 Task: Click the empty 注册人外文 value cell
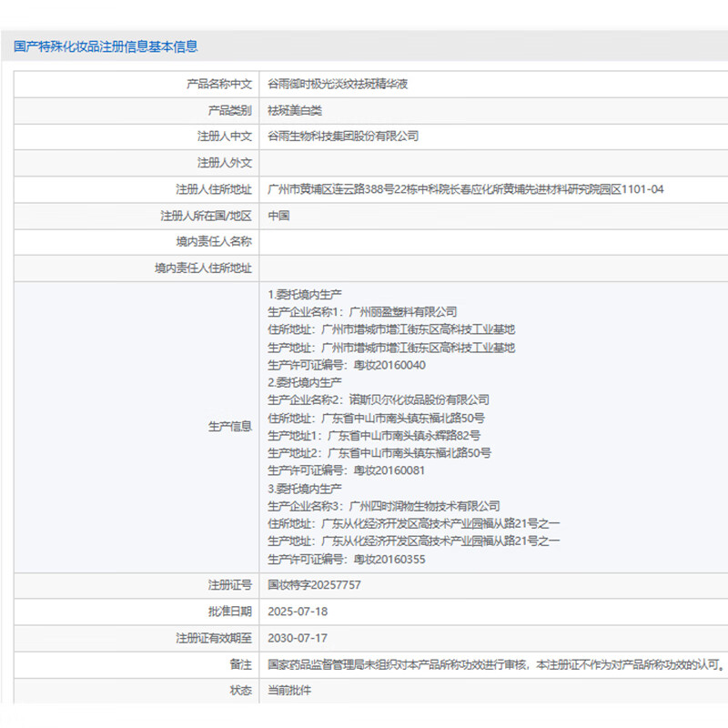[x=491, y=163]
